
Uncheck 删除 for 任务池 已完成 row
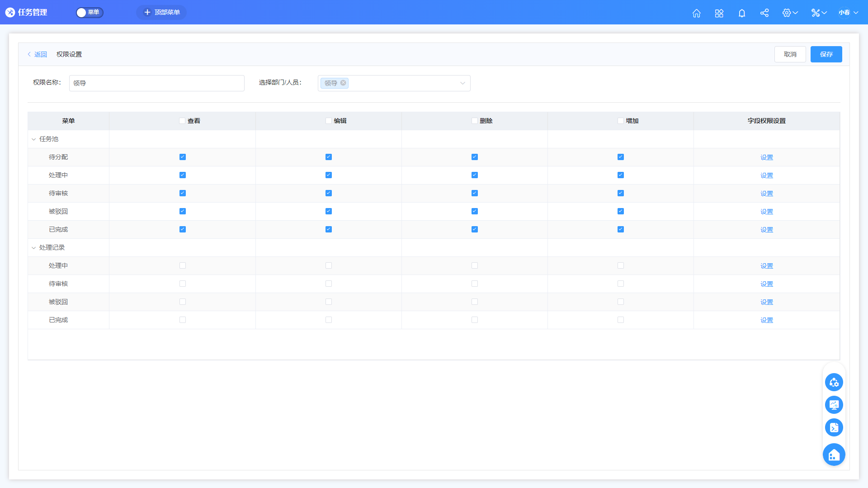click(474, 229)
